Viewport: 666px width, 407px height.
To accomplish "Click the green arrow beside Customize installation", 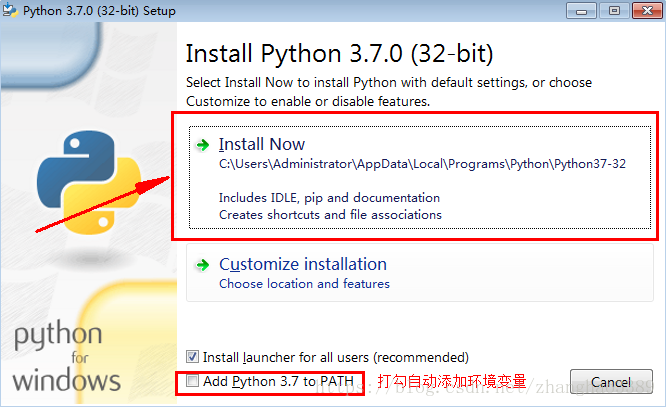I will pyautogui.click(x=203, y=265).
